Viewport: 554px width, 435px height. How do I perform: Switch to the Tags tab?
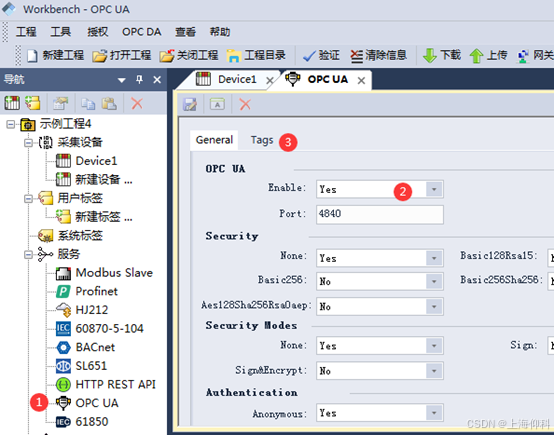point(262,140)
